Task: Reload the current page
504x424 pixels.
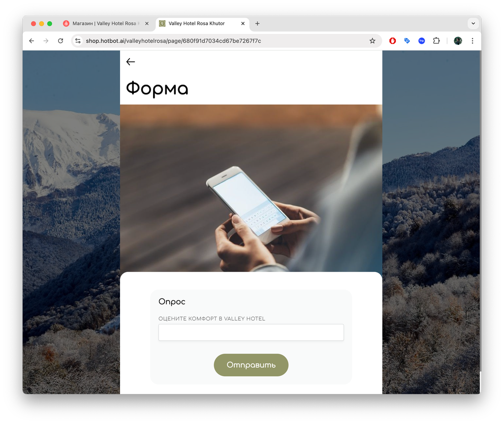Action: point(61,41)
